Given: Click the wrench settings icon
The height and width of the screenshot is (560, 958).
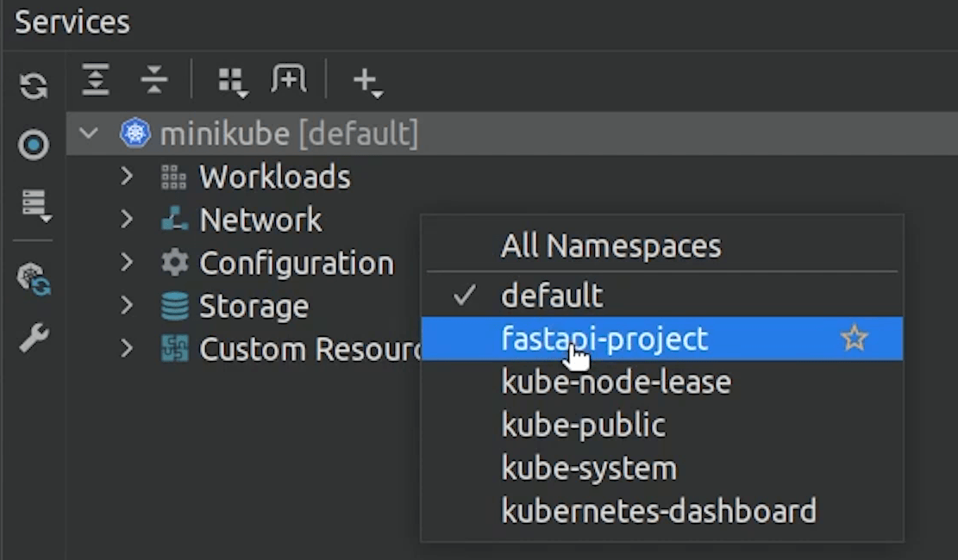Looking at the screenshot, I should (x=34, y=338).
